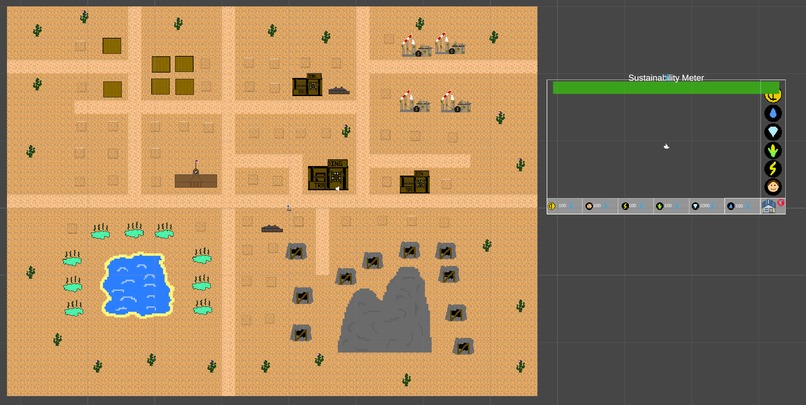Image resolution: width=806 pixels, height=405 pixels.
Task: Click the population counter in the resource bar
Action: point(599,206)
